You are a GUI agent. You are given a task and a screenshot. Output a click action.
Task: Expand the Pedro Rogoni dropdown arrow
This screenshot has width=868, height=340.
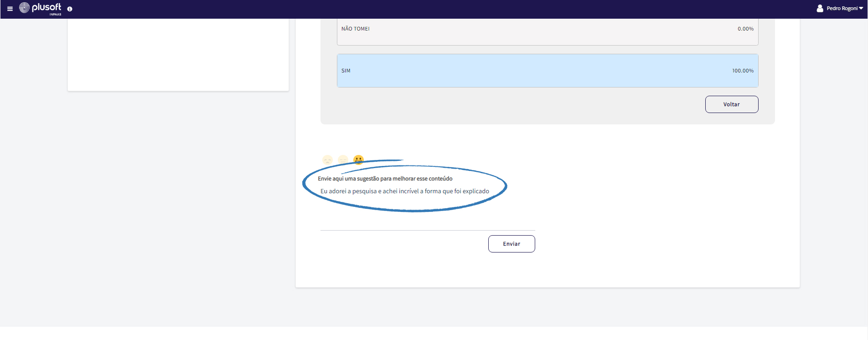(x=861, y=8)
